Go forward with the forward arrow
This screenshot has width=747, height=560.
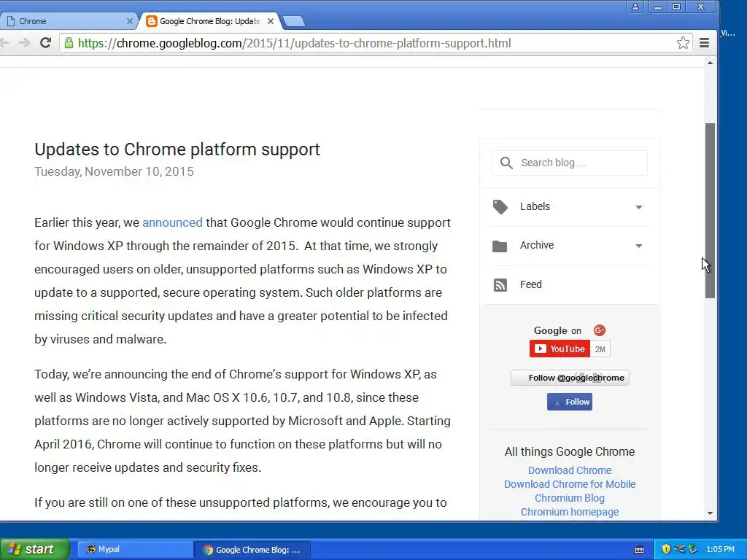pos(24,43)
